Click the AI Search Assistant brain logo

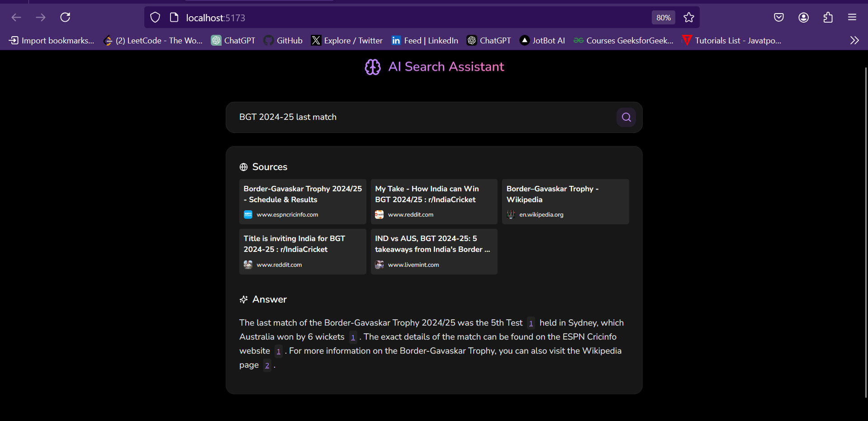373,66
